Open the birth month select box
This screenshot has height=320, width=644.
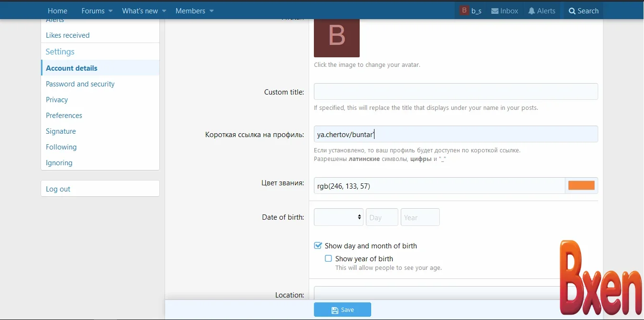click(x=338, y=217)
